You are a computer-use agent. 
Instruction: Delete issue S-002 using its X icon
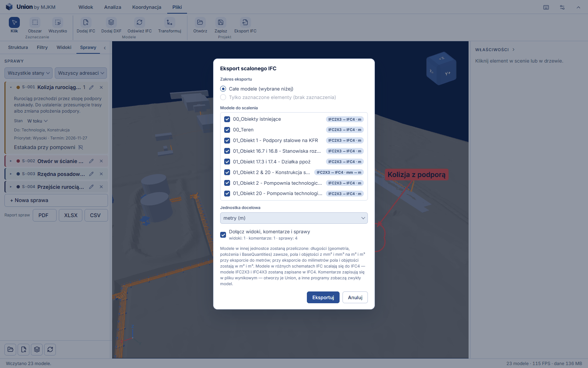click(x=101, y=161)
